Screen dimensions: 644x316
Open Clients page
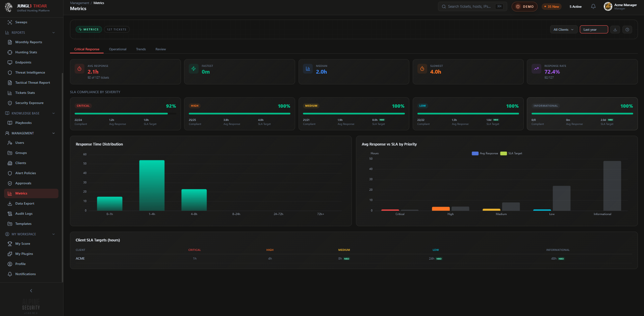pos(31,163)
